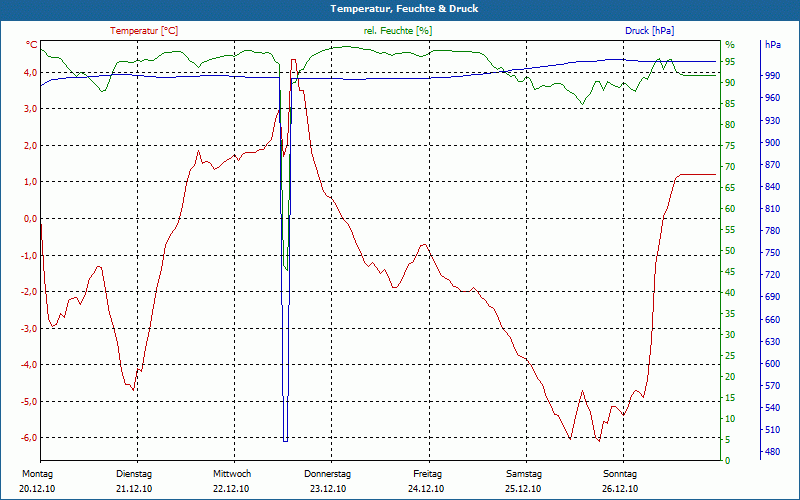The height and width of the screenshot is (500, 800).
Task: Click the temperature axis value "1,0"
Action: click(x=31, y=182)
